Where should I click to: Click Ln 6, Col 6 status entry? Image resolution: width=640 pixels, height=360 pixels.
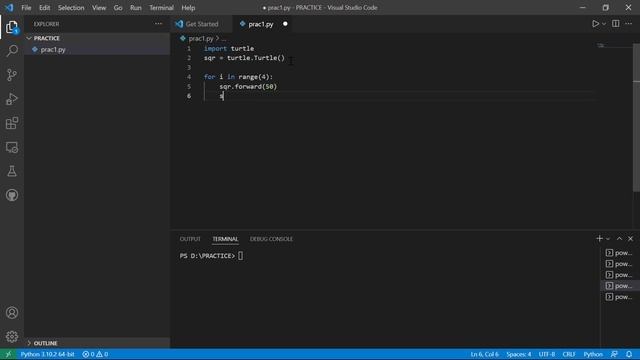[x=484, y=354]
